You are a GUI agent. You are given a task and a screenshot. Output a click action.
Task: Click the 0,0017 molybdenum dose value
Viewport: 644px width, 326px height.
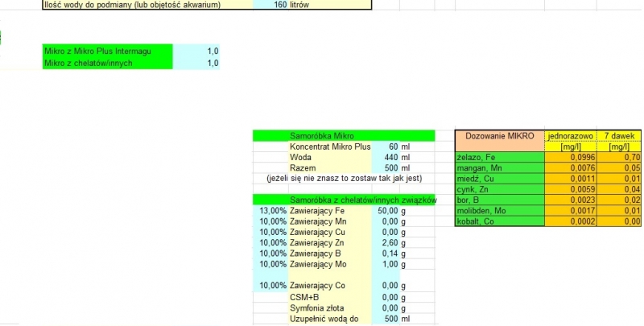(571, 210)
